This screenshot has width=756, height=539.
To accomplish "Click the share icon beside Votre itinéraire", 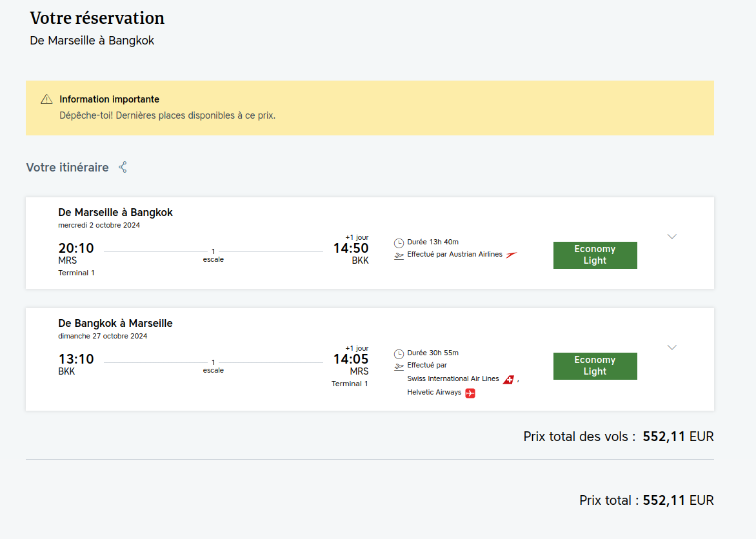I will tap(123, 168).
